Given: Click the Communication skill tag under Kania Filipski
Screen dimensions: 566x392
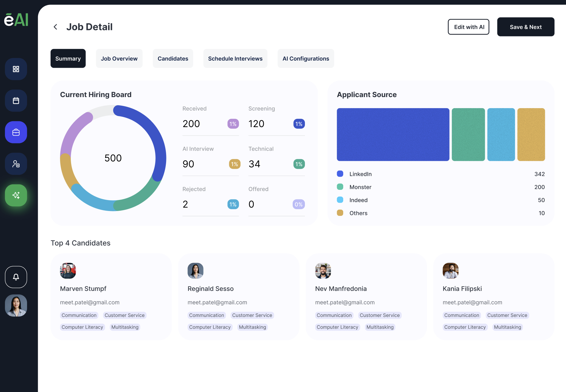Looking at the screenshot, I should pyautogui.click(x=462, y=315).
